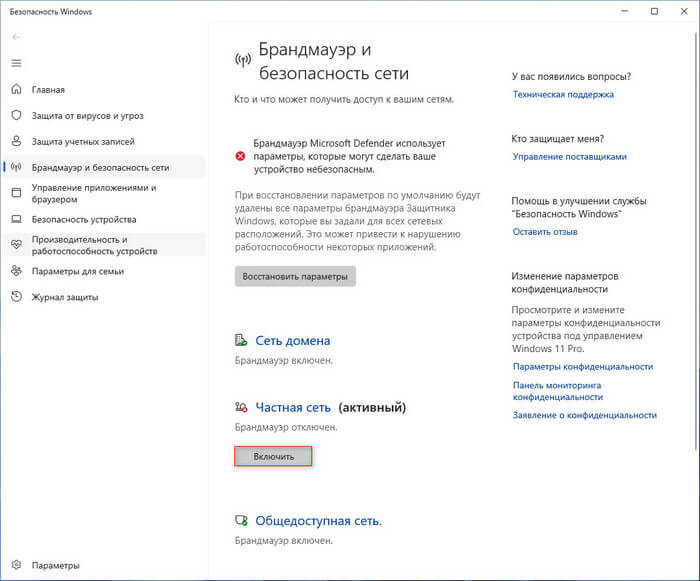The height and width of the screenshot is (581, 700).
Task: Click the app and browser control icon
Action: 16,193
